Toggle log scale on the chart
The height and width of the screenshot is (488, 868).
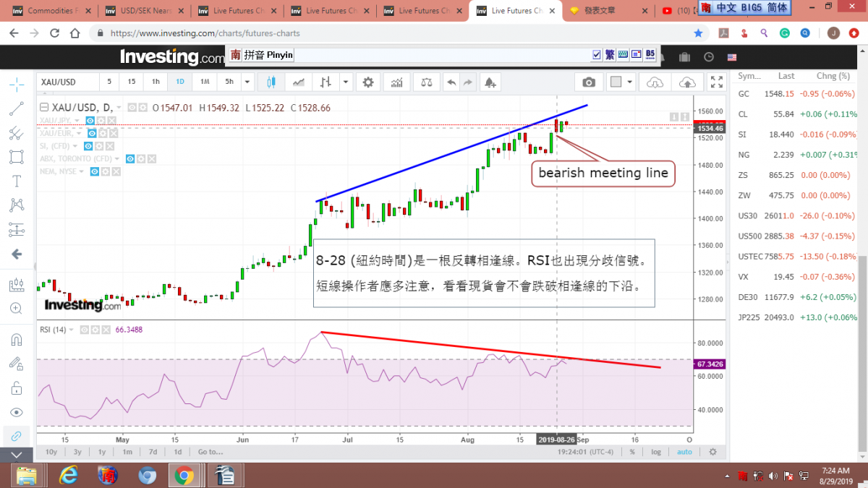[655, 452]
